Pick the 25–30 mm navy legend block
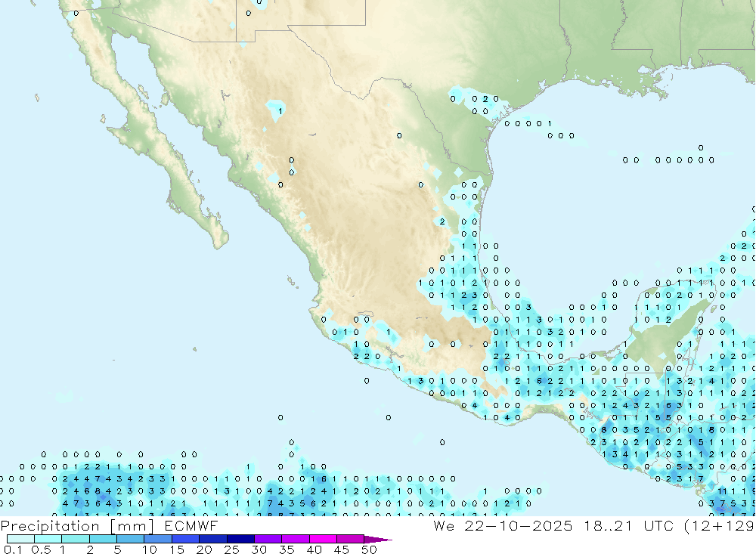 (240, 539)
